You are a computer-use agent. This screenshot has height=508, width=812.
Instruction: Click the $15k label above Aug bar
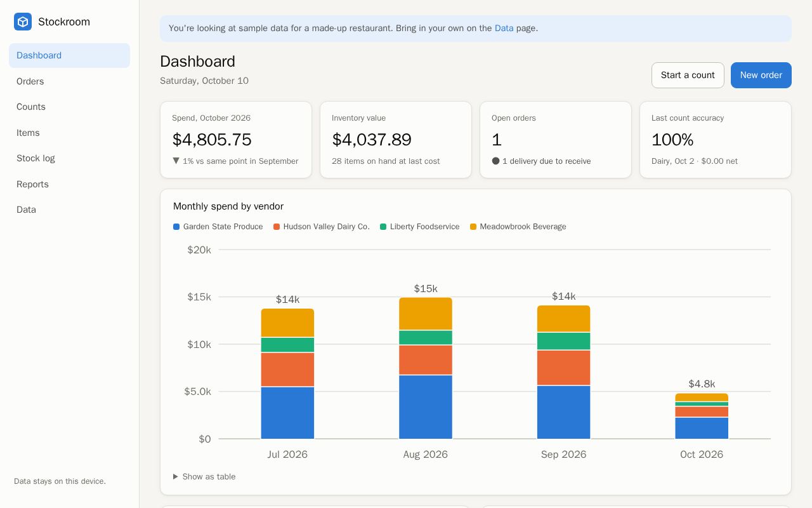click(x=426, y=289)
